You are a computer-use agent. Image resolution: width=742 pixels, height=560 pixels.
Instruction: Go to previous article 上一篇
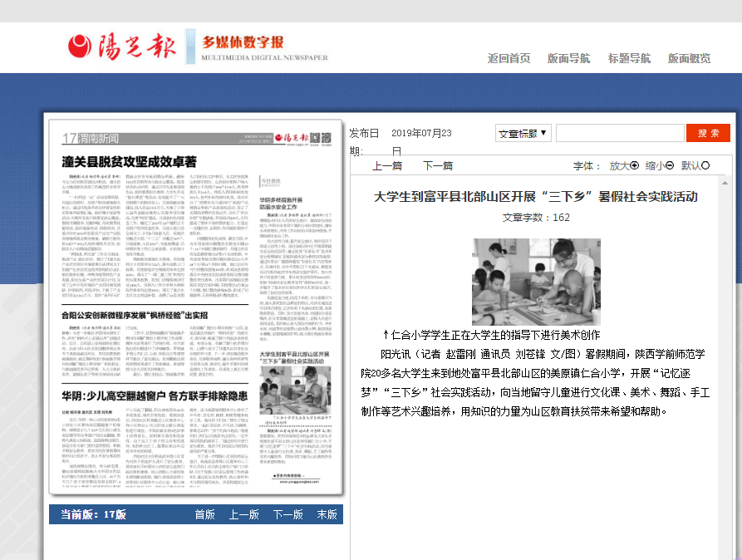387,165
